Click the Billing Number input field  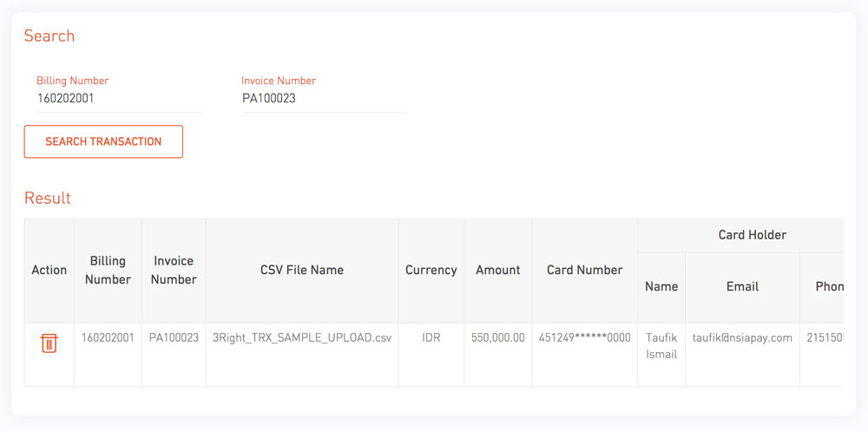pyautogui.click(x=119, y=99)
